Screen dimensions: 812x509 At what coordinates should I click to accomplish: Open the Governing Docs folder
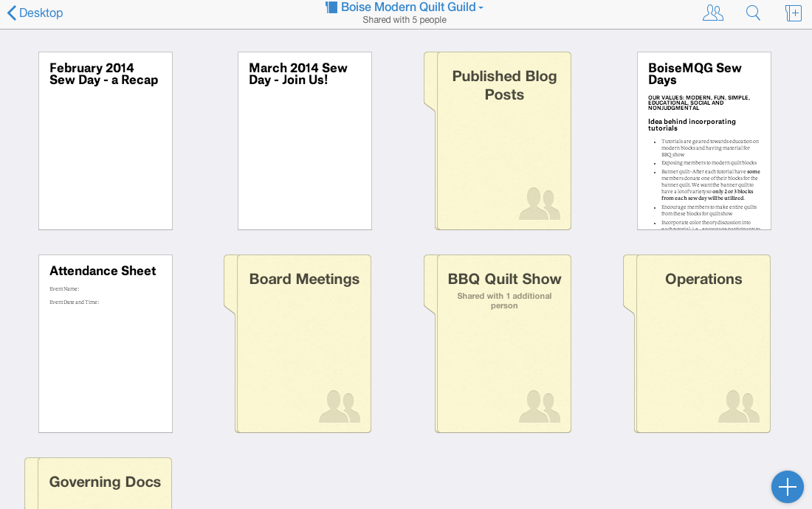105,483
